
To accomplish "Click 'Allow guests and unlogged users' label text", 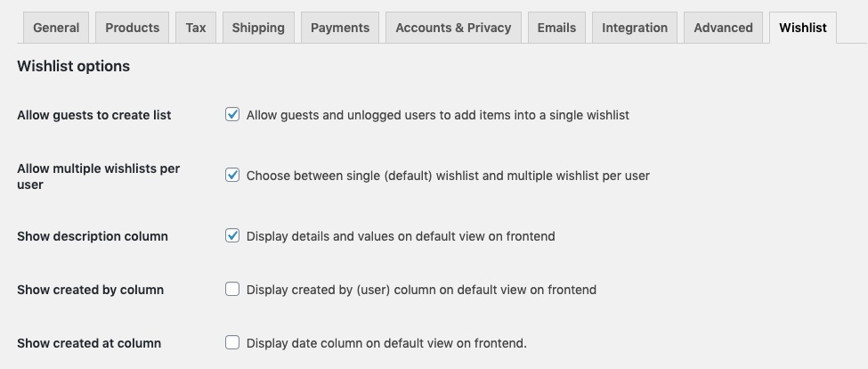I will tap(437, 115).
